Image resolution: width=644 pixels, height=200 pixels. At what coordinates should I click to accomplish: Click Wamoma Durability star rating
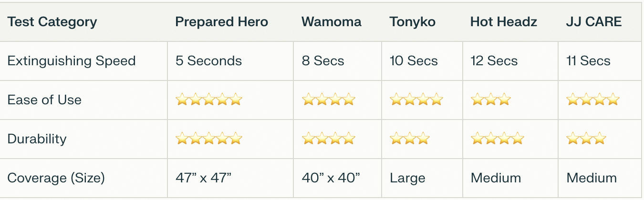pyautogui.click(x=329, y=139)
